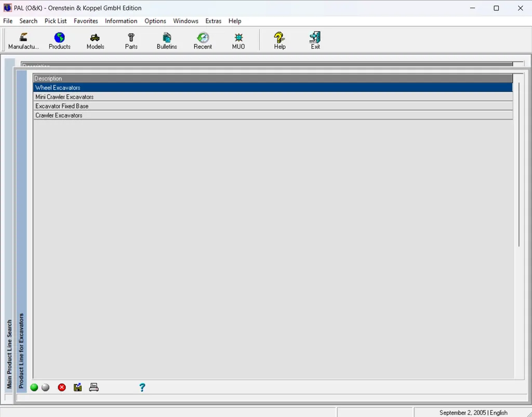This screenshot has width=532, height=417.
Task: Open the Extras menu
Action: click(214, 21)
